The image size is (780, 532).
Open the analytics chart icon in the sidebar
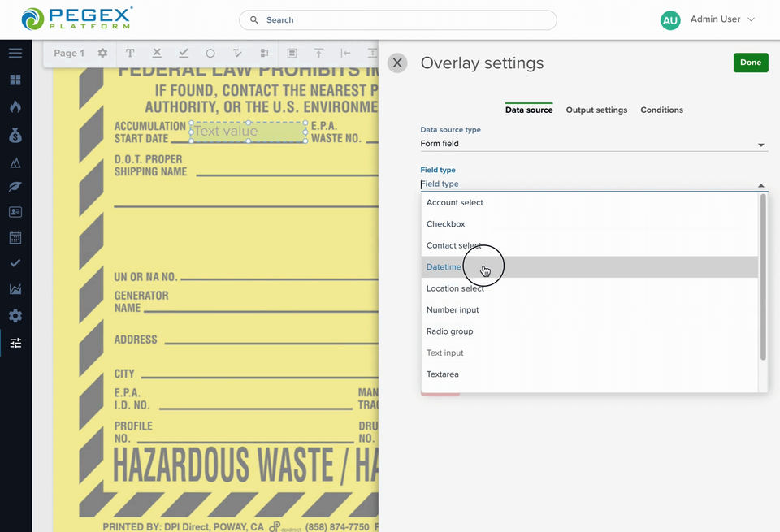(15, 289)
